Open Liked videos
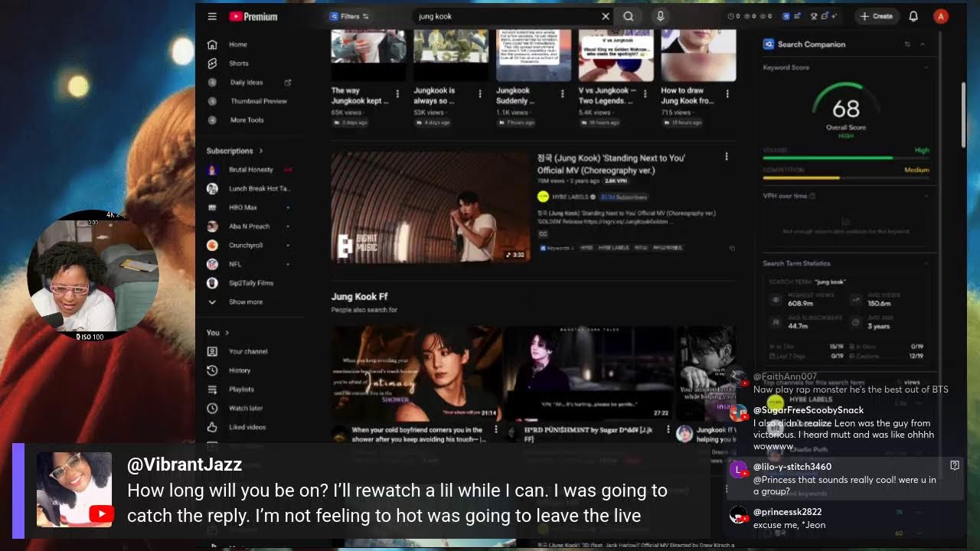This screenshot has width=980, height=551. 249,427
